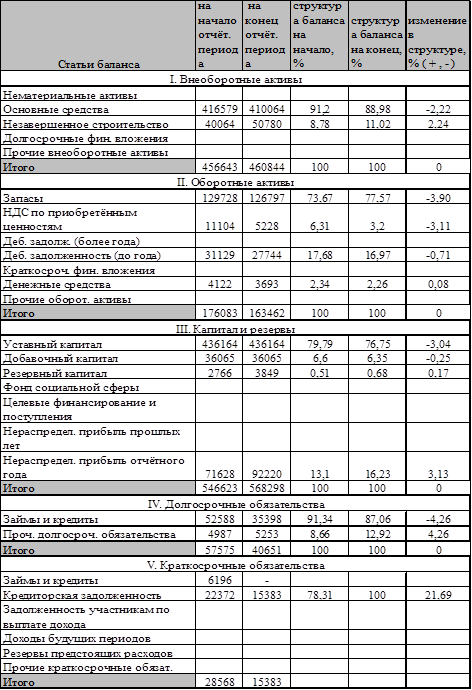Select the 'Денежные средства' row label
Image resolution: width=472 pixels, height=690 pixels.
(x=57, y=285)
